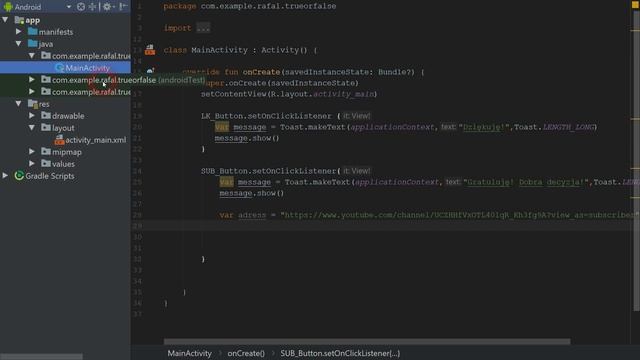Click the app module icon

click(x=19, y=20)
